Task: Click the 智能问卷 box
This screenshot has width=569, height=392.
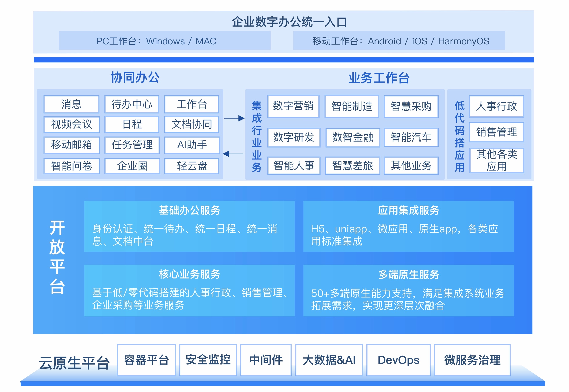Action: point(71,166)
